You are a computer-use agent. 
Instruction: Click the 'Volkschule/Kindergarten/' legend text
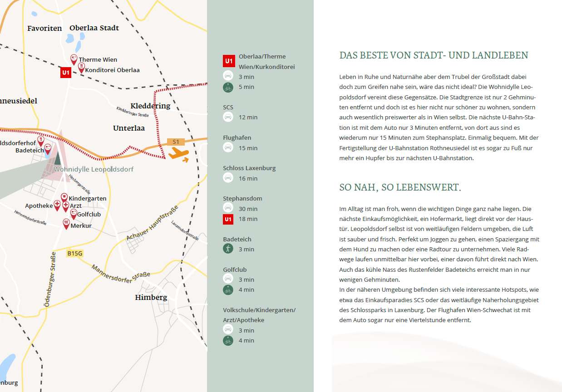click(259, 310)
